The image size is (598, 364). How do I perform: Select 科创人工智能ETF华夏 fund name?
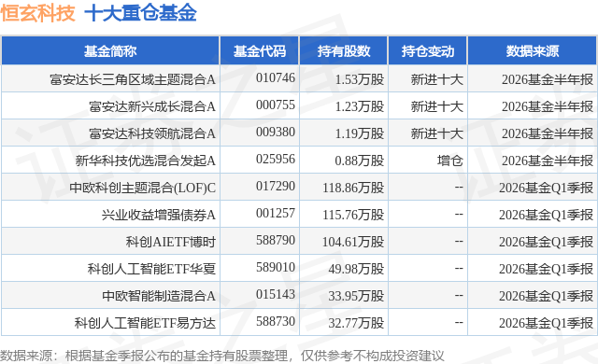151,269
